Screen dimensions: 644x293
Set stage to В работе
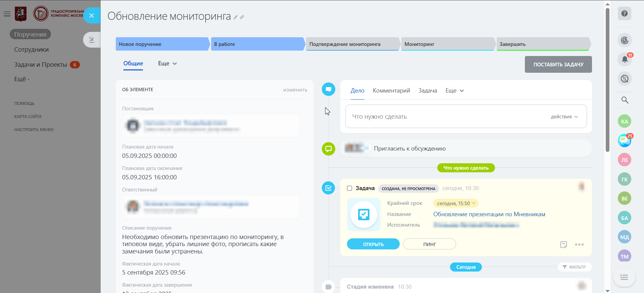(258, 44)
